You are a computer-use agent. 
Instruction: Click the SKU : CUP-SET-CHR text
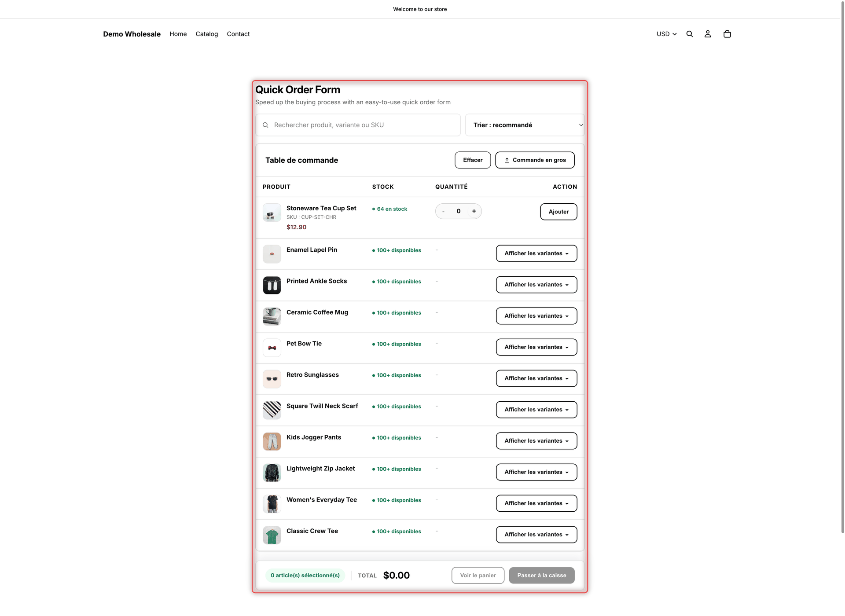click(311, 217)
